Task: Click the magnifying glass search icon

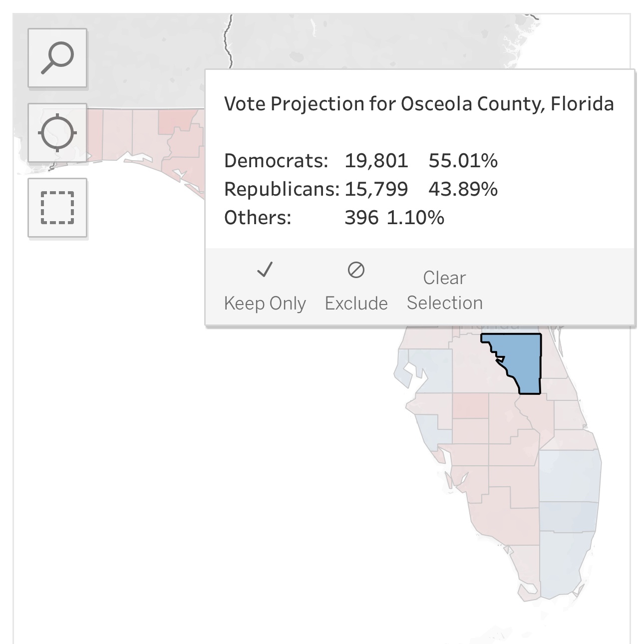Action: pos(57,58)
